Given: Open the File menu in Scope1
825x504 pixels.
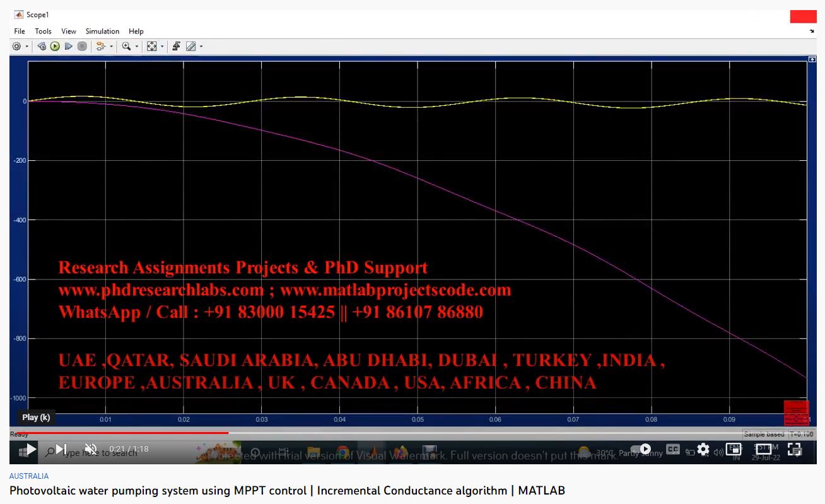Looking at the screenshot, I should [x=20, y=32].
